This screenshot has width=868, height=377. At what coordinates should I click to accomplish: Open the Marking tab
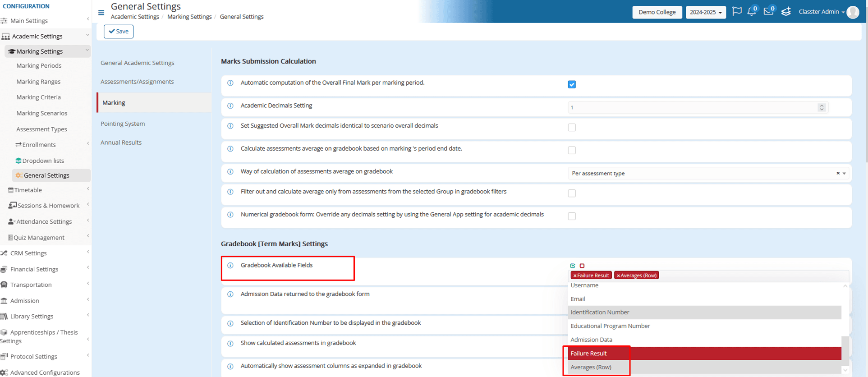pos(154,103)
